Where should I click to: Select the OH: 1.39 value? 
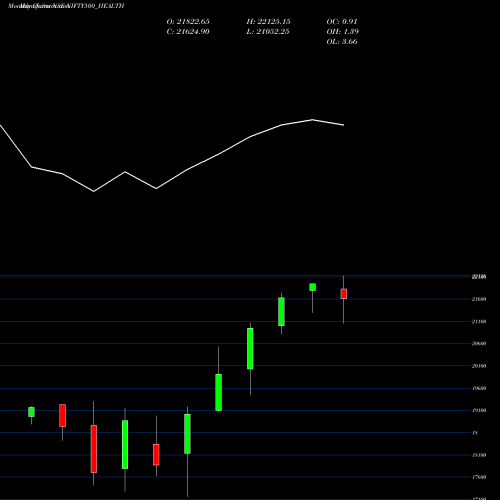[x=342, y=32]
